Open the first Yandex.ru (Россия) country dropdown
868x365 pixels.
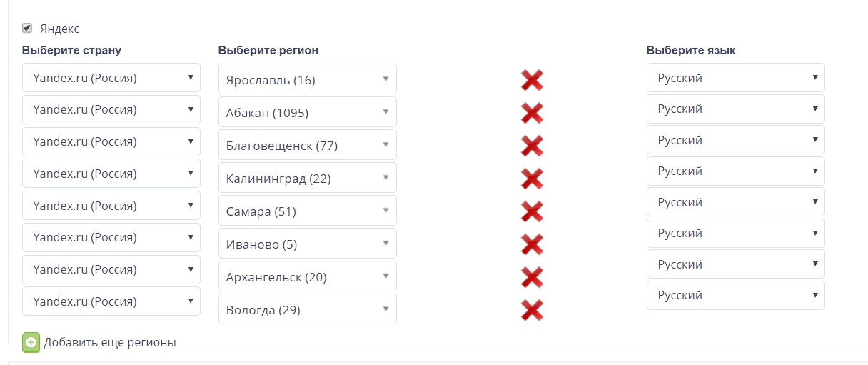click(x=111, y=77)
